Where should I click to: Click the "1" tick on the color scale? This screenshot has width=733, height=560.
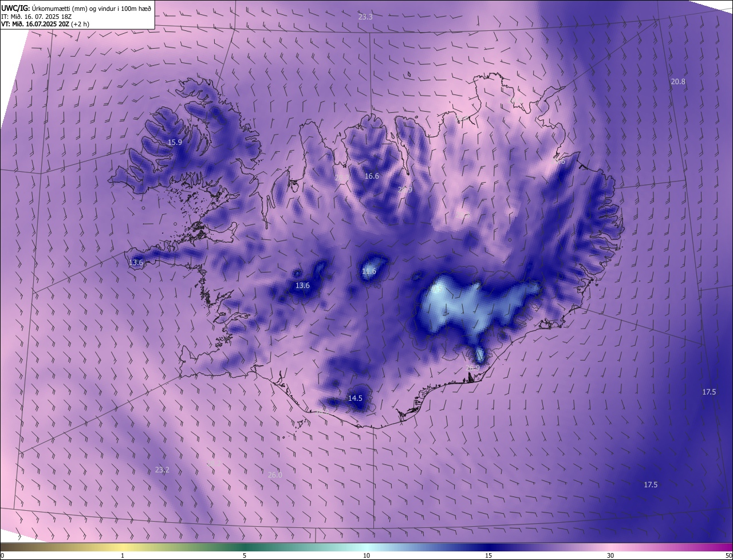(x=123, y=556)
